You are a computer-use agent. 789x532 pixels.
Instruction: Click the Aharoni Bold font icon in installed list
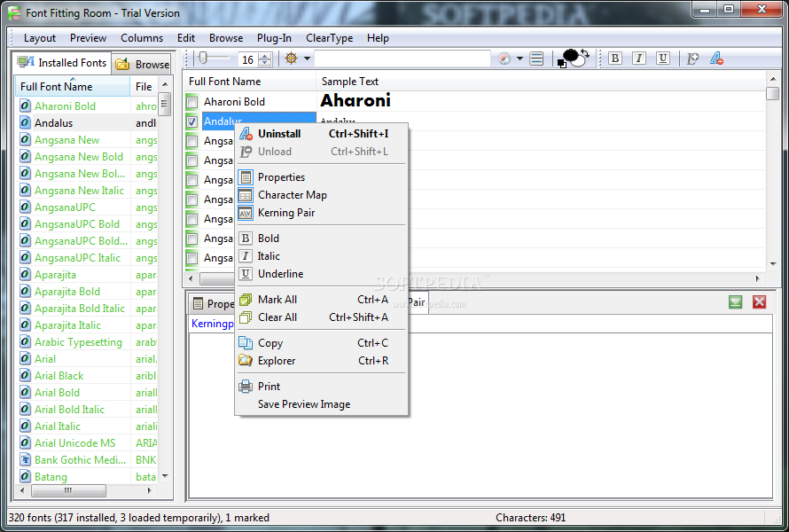pyautogui.click(x=25, y=106)
